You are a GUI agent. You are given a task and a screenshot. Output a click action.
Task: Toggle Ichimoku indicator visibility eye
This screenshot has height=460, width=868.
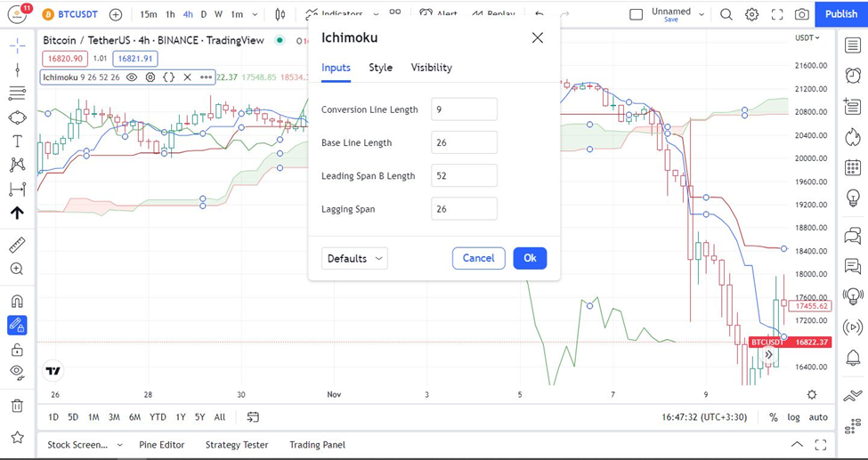pyautogui.click(x=131, y=77)
